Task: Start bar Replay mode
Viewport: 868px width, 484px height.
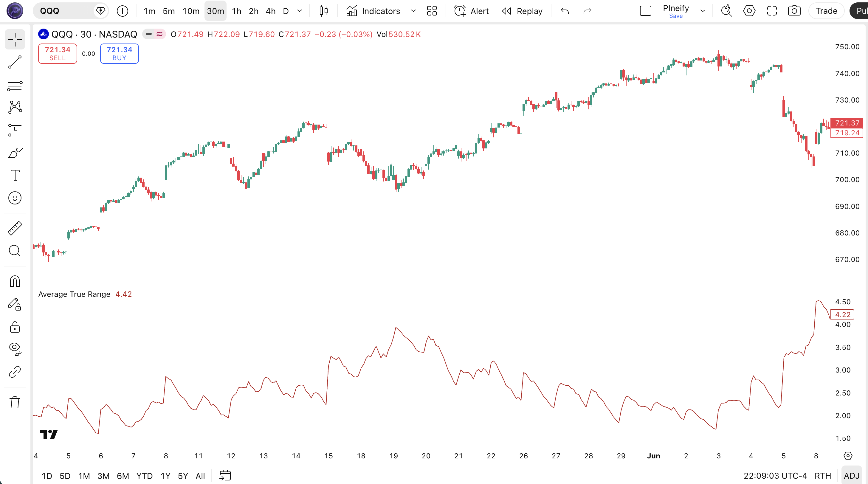Action: tap(522, 11)
